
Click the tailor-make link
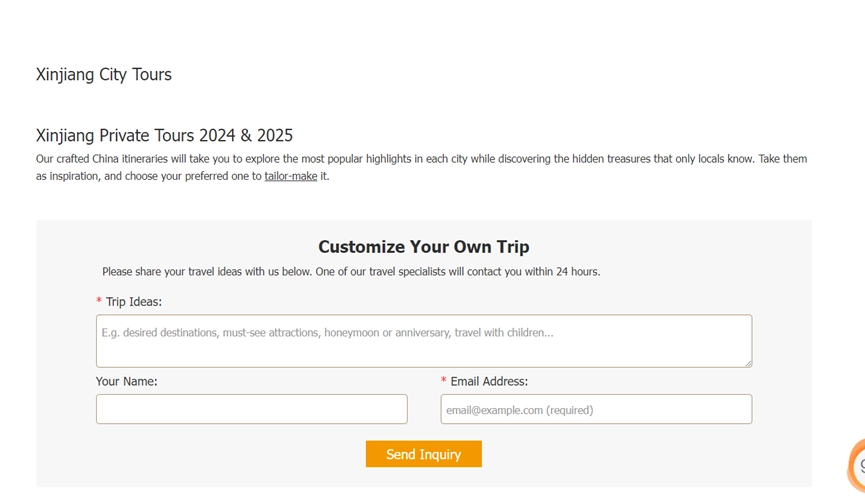290,176
